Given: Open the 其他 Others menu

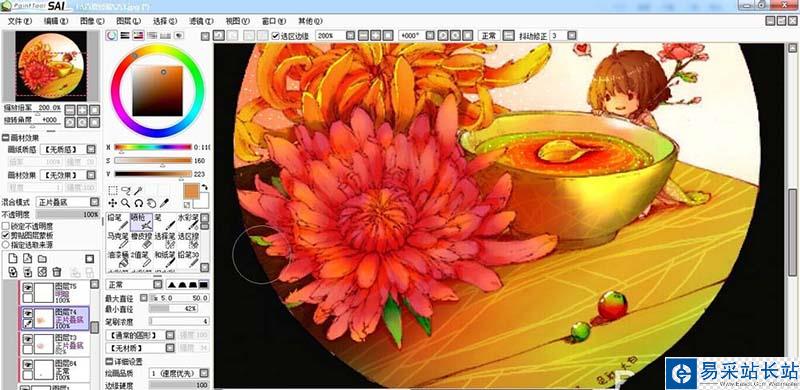Looking at the screenshot, I should (310, 21).
